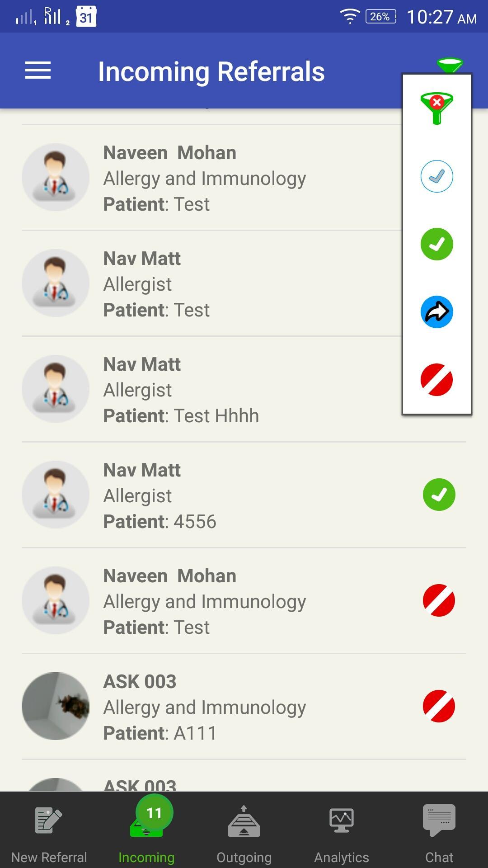Open the hamburger navigation menu
Viewport: 488px width, 868px height.
point(38,71)
